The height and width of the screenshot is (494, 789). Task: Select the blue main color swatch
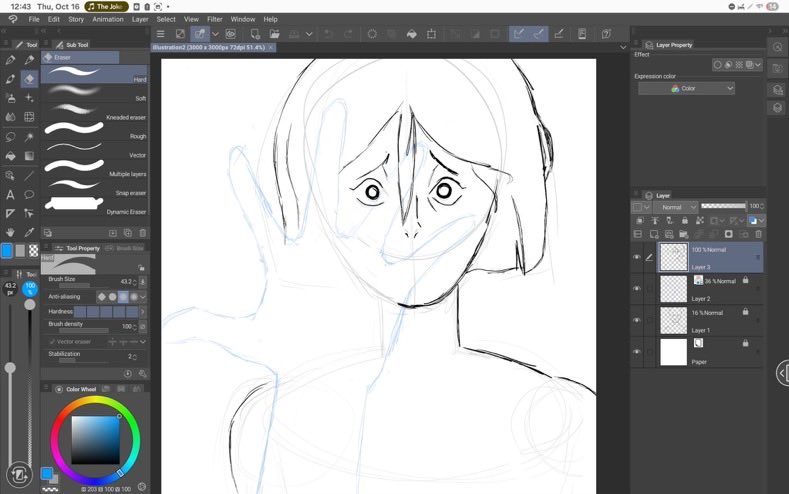click(x=7, y=251)
